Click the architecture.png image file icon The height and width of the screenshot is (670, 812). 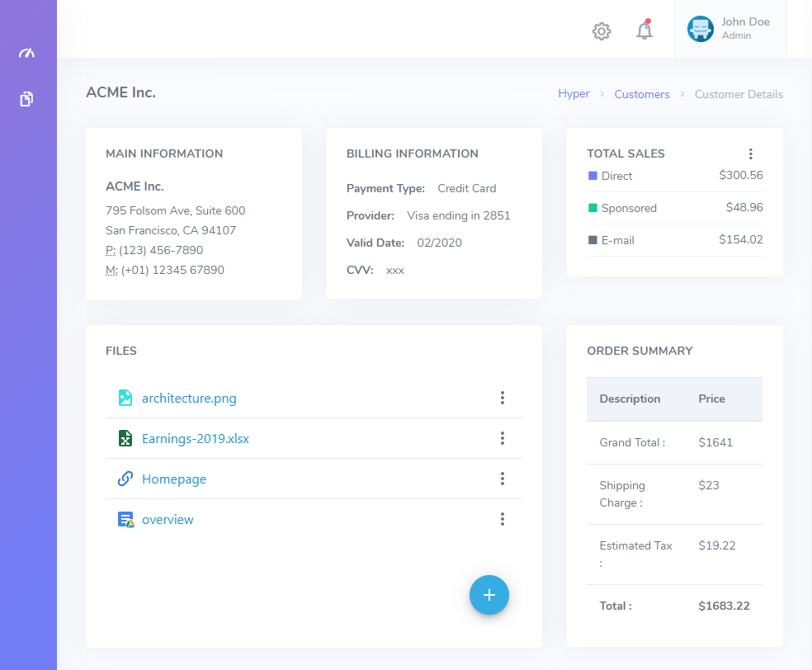coord(125,398)
